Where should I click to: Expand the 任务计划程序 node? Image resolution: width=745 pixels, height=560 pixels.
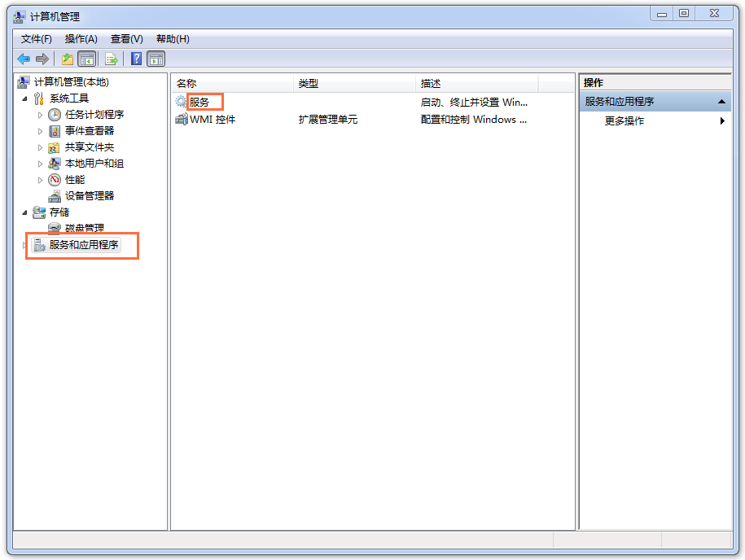point(40,115)
